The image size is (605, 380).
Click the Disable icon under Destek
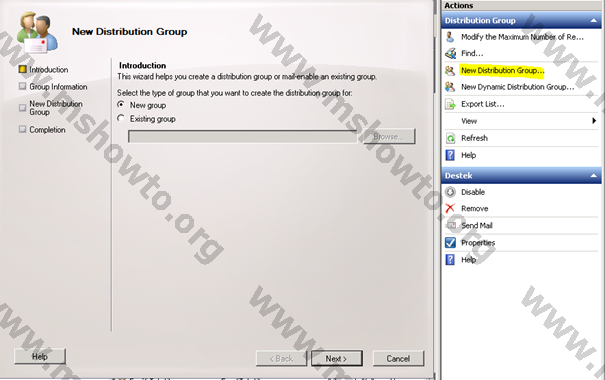pos(450,192)
